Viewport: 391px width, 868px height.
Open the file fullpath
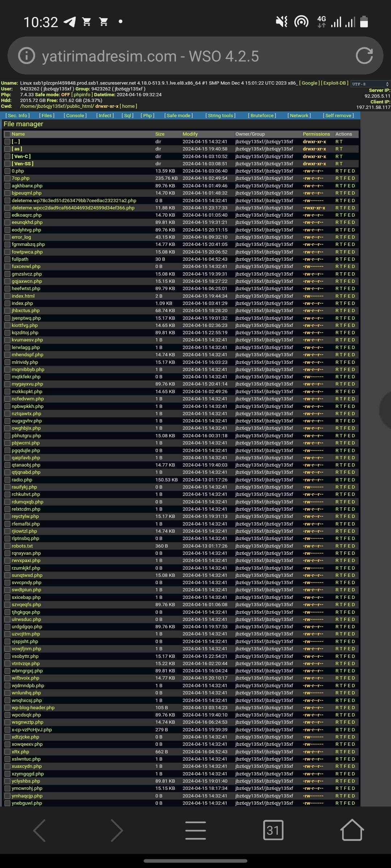coord(20,259)
